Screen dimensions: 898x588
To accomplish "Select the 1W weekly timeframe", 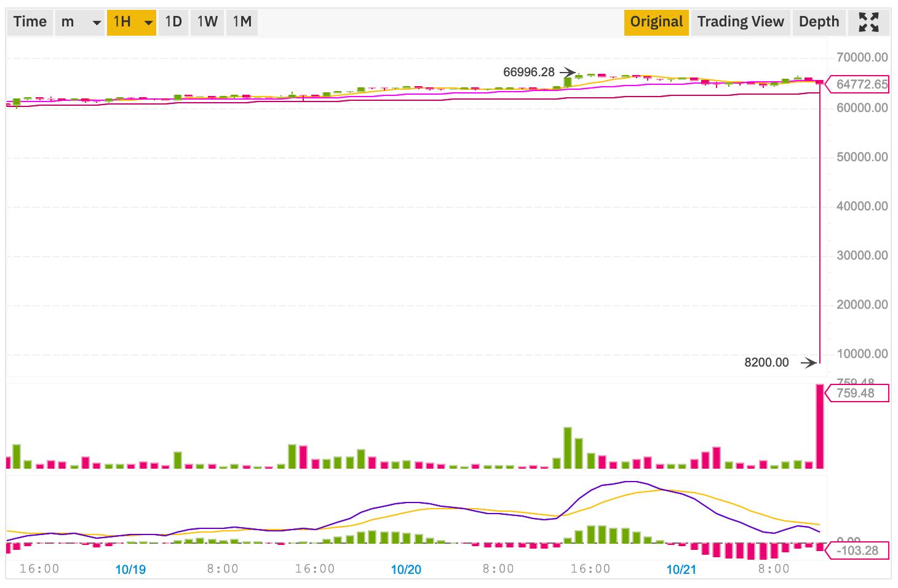I will pos(207,22).
